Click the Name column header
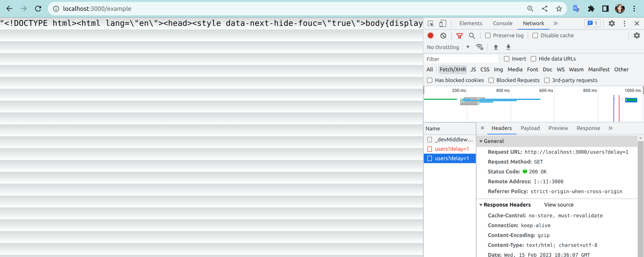 click(450, 128)
